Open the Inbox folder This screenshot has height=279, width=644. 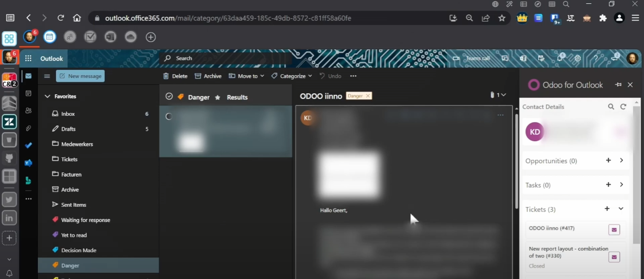tap(98, 114)
